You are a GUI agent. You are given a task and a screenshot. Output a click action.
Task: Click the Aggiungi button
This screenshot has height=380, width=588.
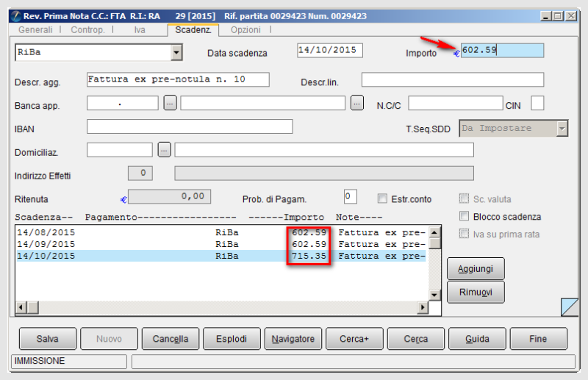pyautogui.click(x=476, y=268)
